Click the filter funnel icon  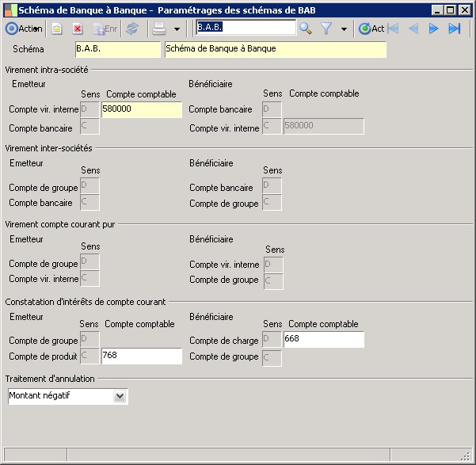[x=326, y=29]
